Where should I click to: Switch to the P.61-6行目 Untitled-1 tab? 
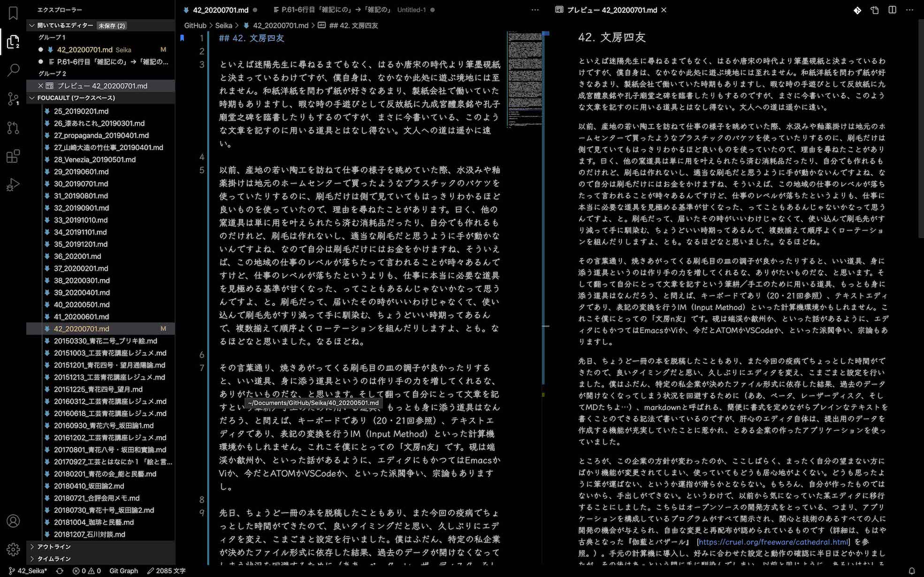(x=354, y=10)
